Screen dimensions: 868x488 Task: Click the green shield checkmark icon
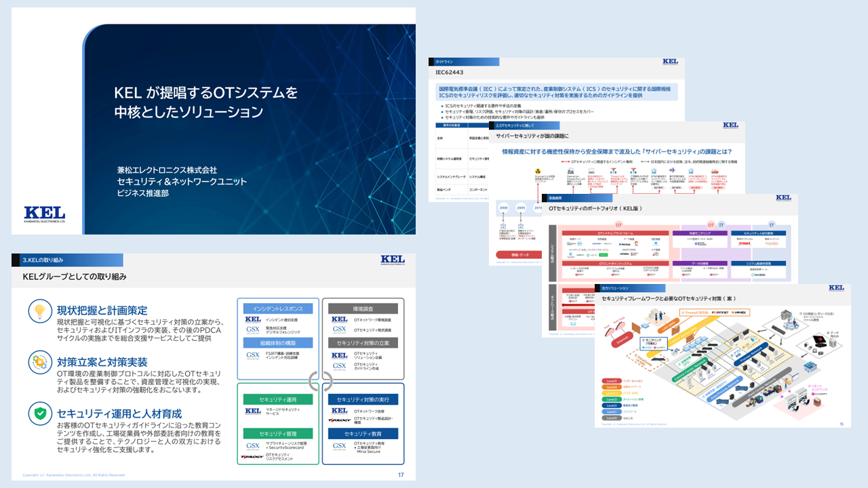pyautogui.click(x=40, y=413)
